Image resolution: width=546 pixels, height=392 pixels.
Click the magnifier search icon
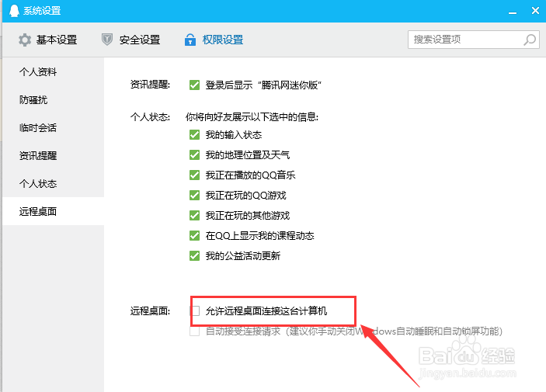click(530, 40)
